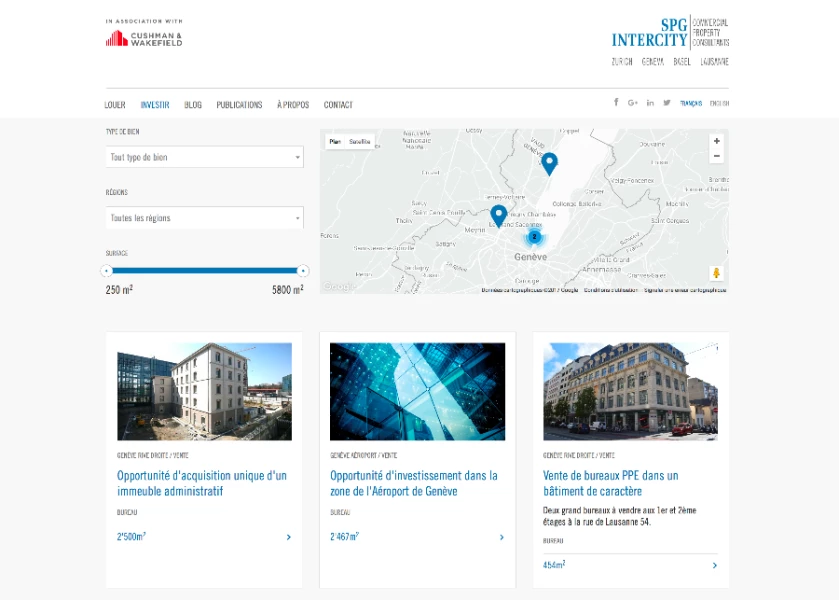Screen dimensions: 839x600
Task: Click the Google logo on the map
Action: (x=339, y=286)
